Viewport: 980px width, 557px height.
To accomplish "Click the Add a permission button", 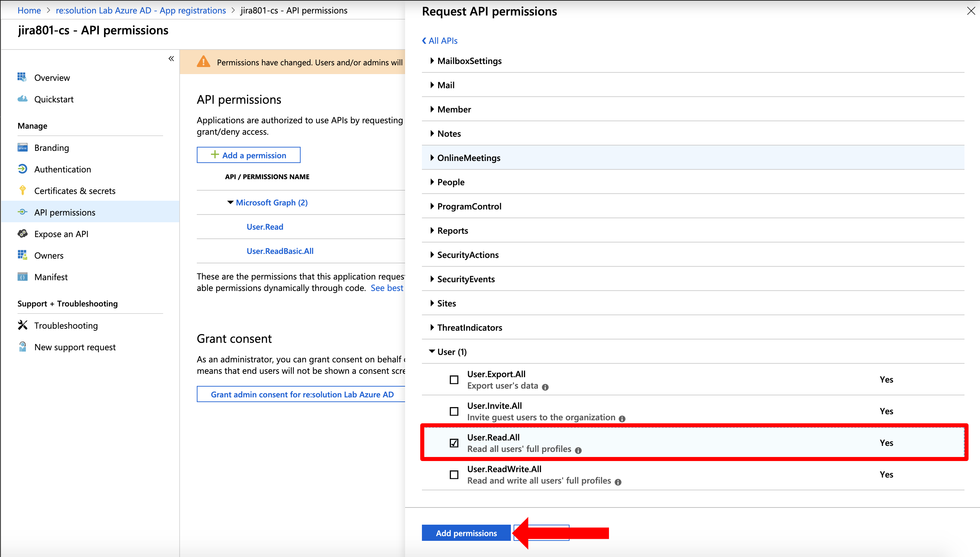I will coord(248,155).
